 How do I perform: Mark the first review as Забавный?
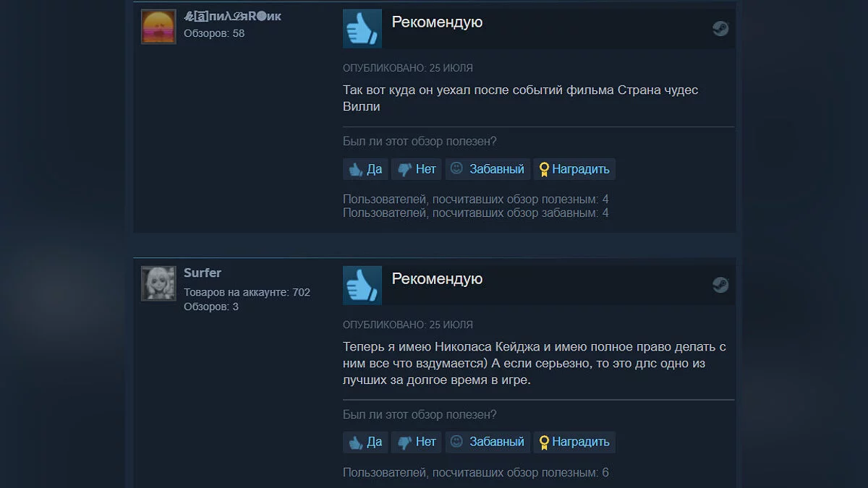pyautogui.click(x=488, y=169)
